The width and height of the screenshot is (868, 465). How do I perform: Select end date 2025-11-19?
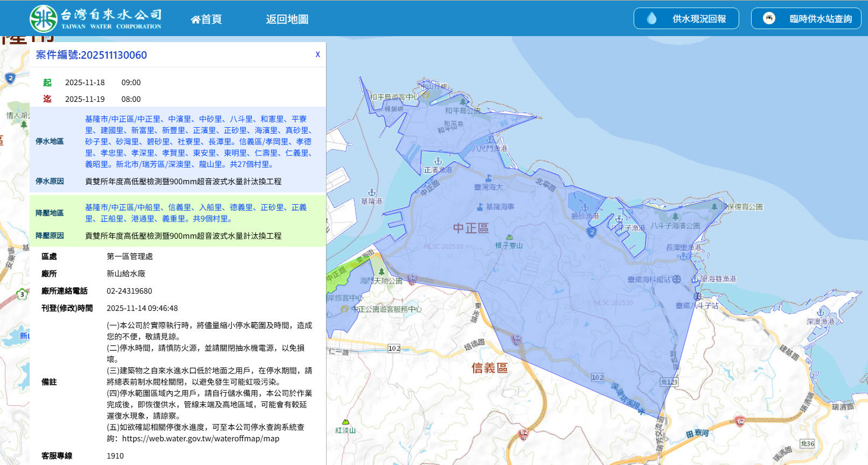(85, 99)
